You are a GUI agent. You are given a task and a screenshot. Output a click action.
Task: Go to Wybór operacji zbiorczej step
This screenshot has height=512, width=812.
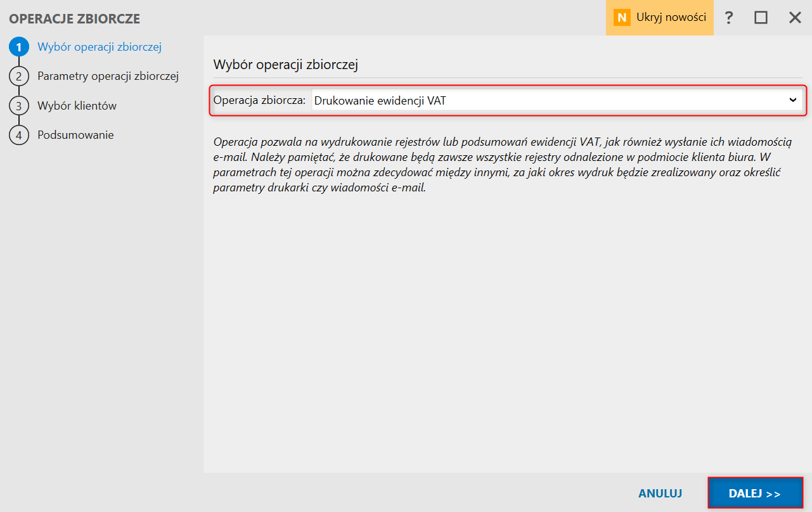pyautogui.click(x=100, y=47)
